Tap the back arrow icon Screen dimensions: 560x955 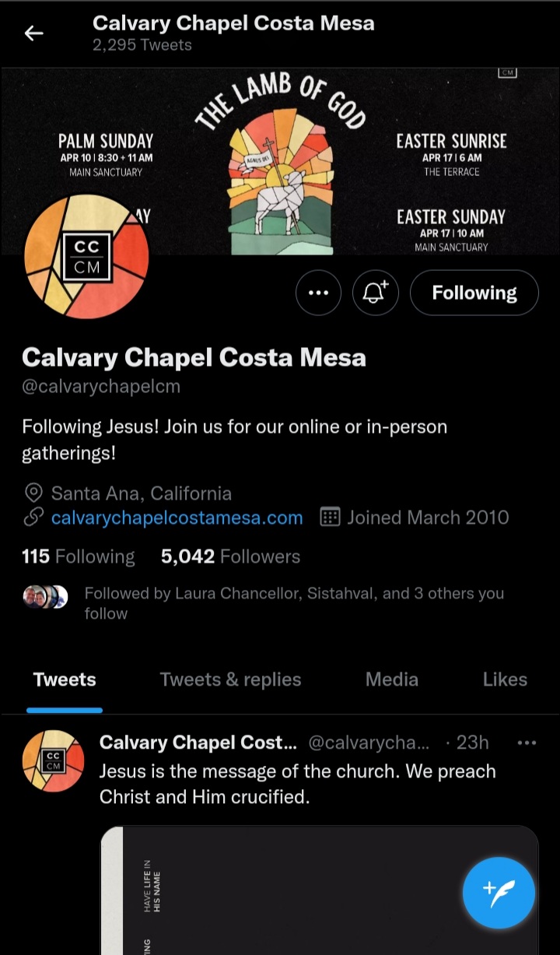[33, 33]
